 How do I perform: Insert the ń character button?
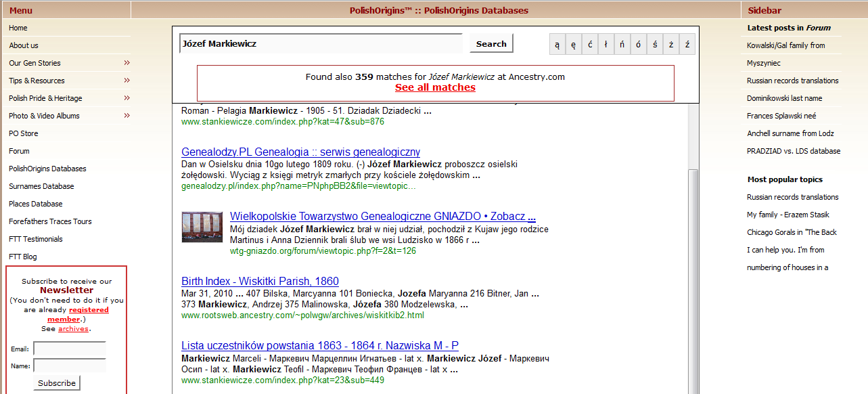[622, 44]
